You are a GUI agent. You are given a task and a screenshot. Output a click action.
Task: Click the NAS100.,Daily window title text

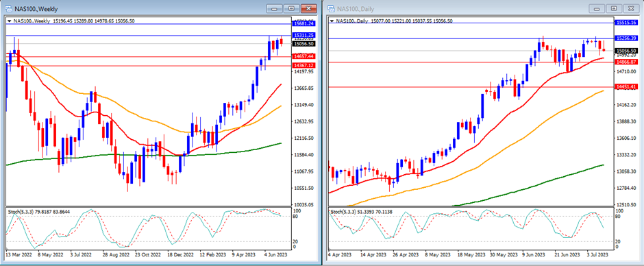tap(356, 9)
